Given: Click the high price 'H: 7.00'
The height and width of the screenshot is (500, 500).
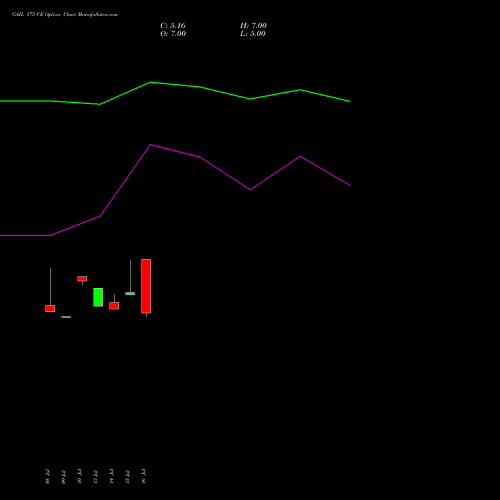Looking at the screenshot, I should coord(253,26).
